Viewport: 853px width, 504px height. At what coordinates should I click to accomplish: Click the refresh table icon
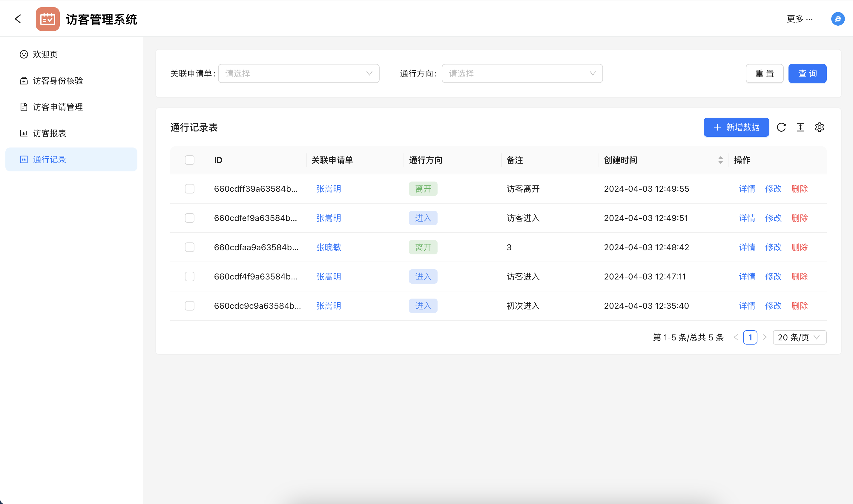pyautogui.click(x=781, y=127)
